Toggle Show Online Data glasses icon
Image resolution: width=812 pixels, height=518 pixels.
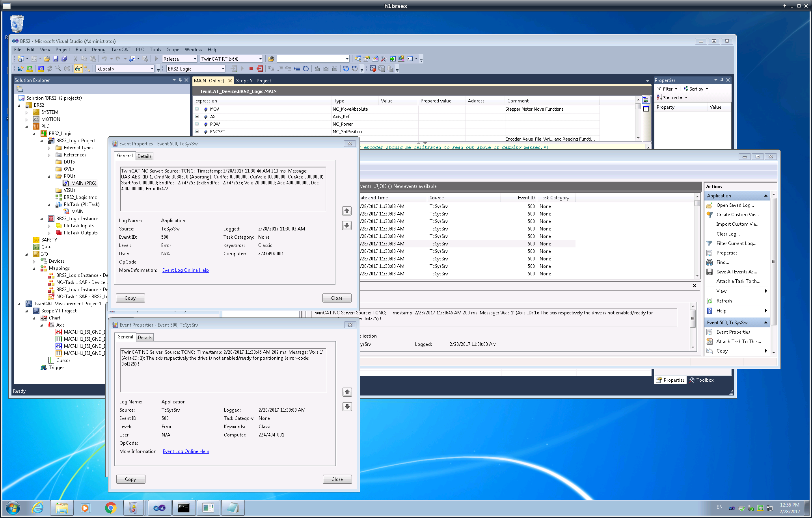click(x=78, y=69)
